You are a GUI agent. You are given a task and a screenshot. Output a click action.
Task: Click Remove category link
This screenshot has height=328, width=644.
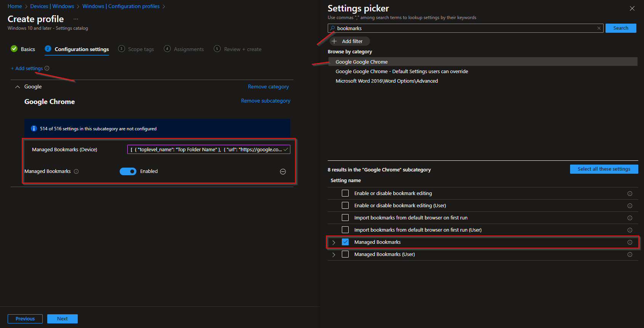[x=268, y=87]
